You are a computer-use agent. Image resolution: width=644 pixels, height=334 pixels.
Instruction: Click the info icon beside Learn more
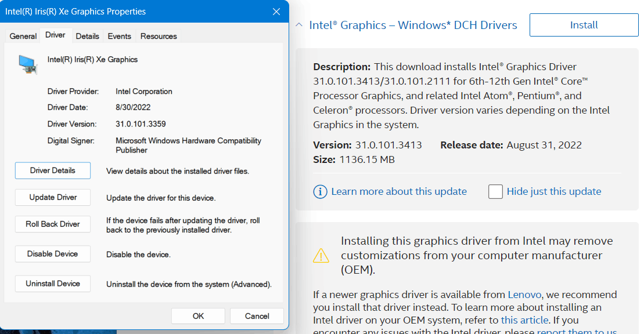(x=320, y=192)
